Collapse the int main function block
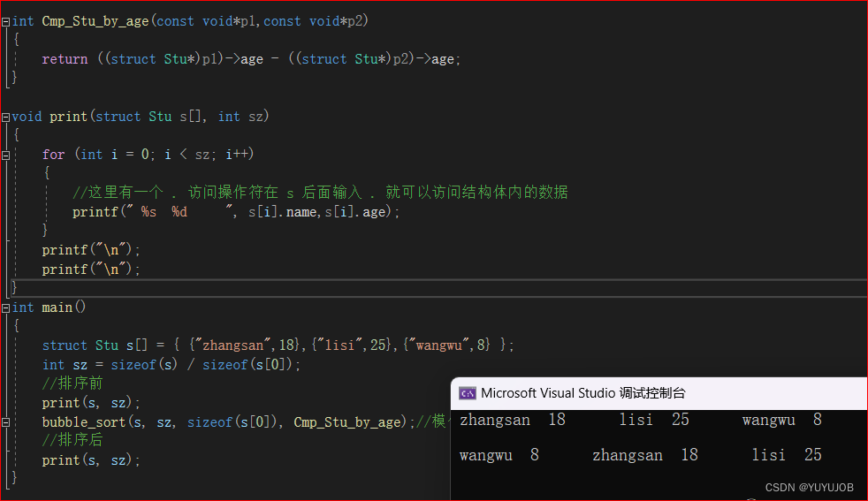Viewport: 868px width, 501px height. (x=5, y=308)
